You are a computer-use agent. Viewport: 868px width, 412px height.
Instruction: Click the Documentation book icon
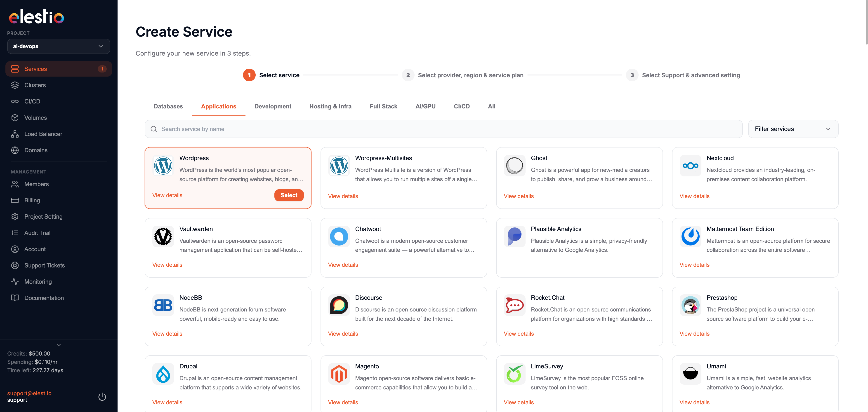(x=15, y=298)
